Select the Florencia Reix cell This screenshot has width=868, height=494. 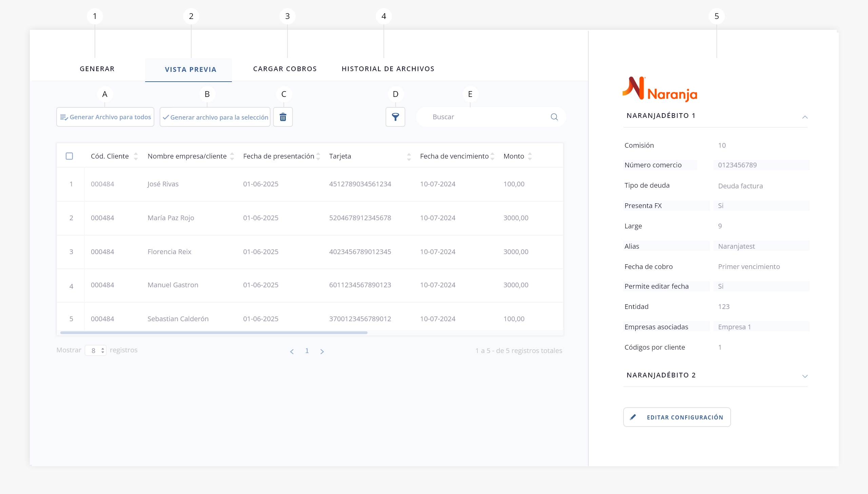point(170,252)
